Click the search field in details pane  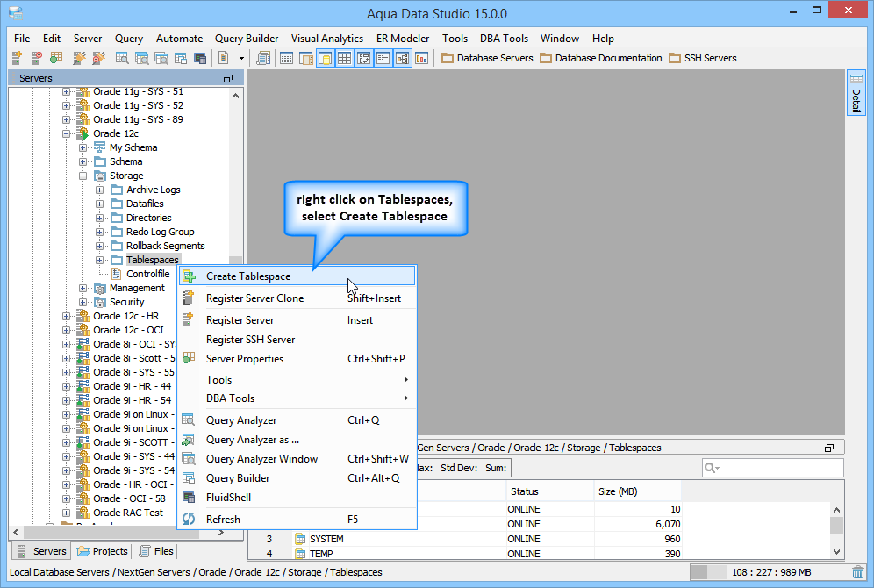772,468
